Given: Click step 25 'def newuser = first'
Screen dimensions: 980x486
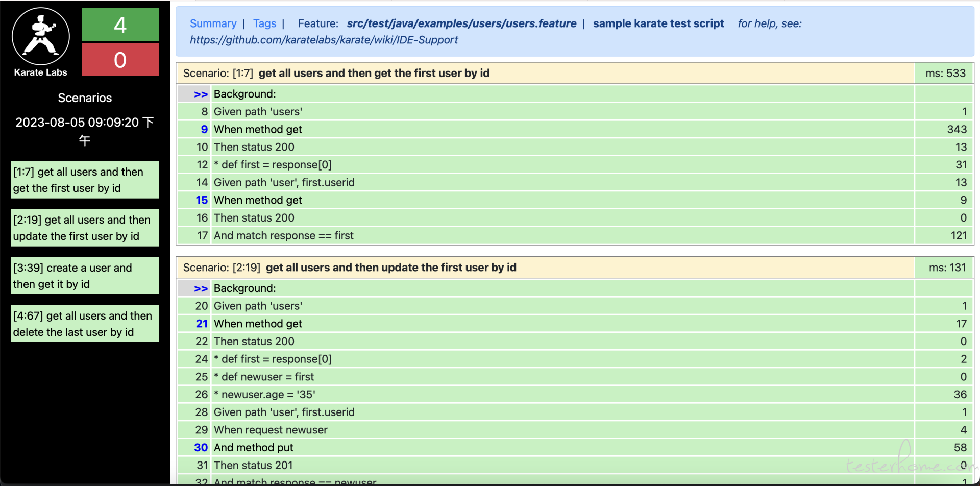Looking at the screenshot, I should pos(562,377).
